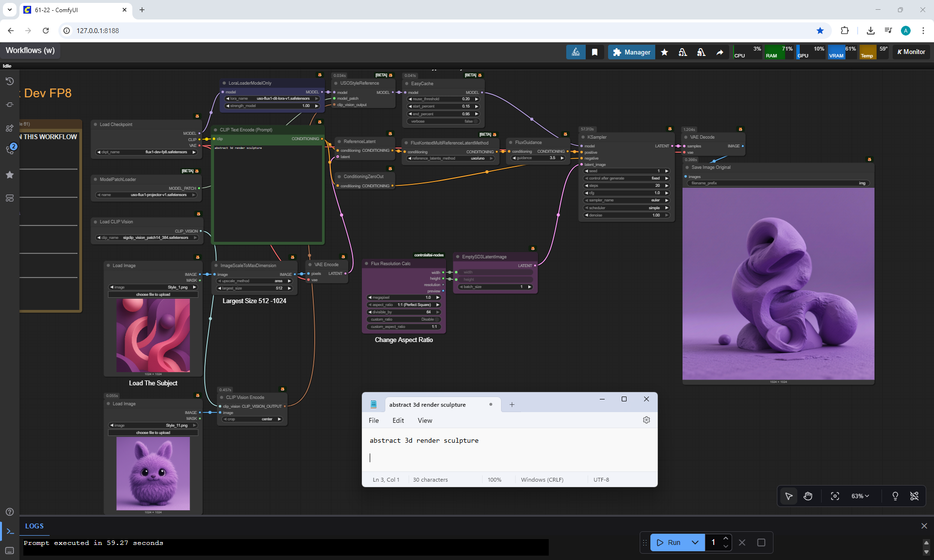934x560 pixels.
Task: Click the purple bunny image thumbnail
Action: (x=153, y=473)
